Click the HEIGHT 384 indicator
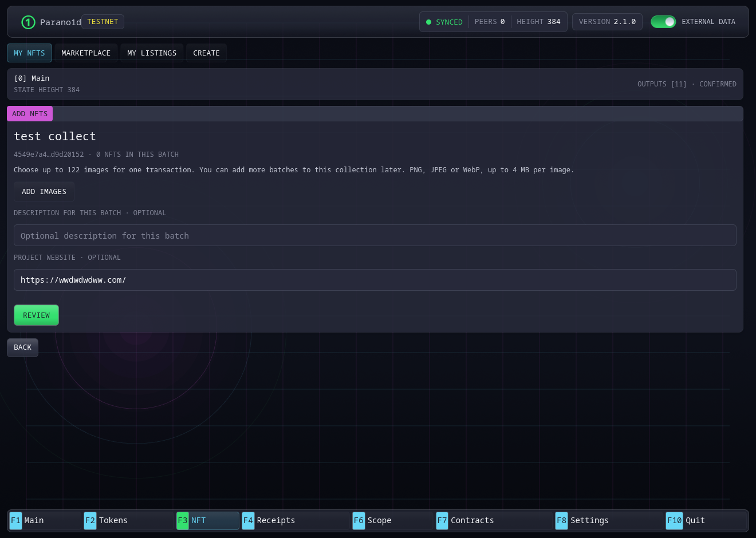 [538, 22]
